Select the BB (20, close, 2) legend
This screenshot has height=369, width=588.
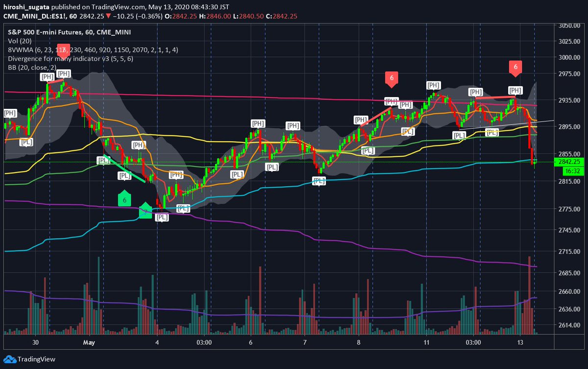(x=32, y=67)
